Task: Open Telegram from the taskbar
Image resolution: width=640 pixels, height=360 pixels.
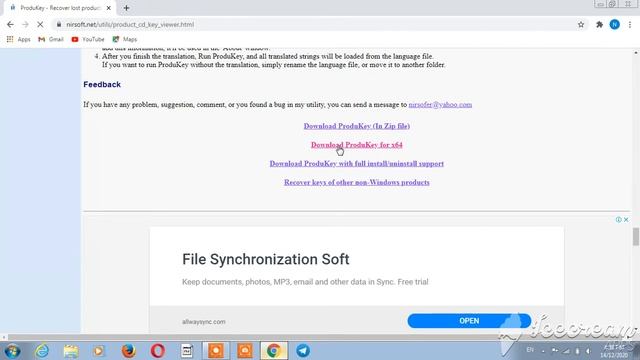Action: pyautogui.click(x=303, y=351)
